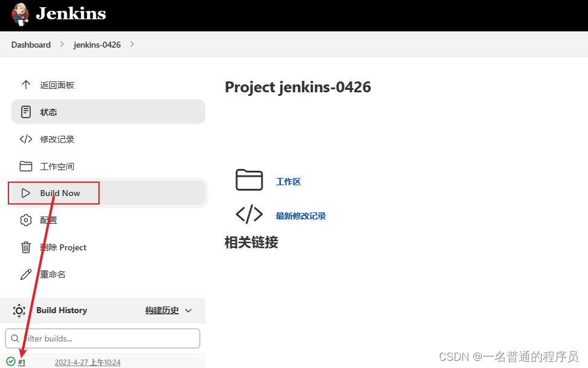Click the large code icon beside 最新修改记录
Viewport: 588px width, 368px height.
pyautogui.click(x=249, y=214)
